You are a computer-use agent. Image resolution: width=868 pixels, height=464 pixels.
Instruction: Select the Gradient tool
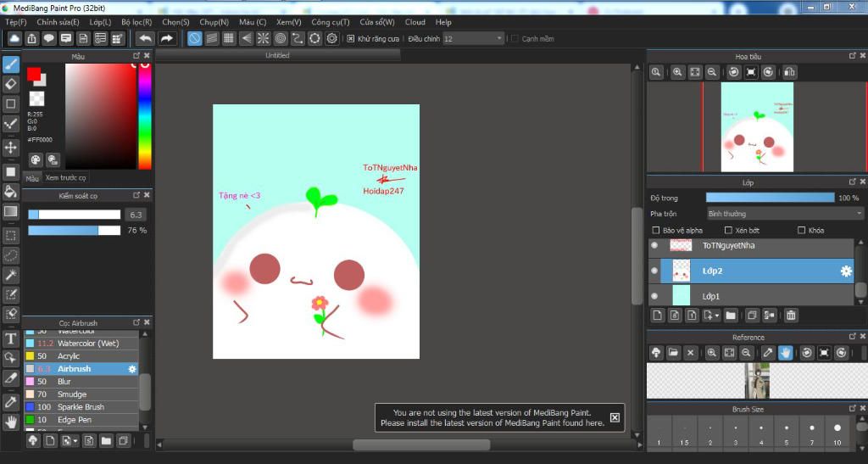[x=10, y=211]
